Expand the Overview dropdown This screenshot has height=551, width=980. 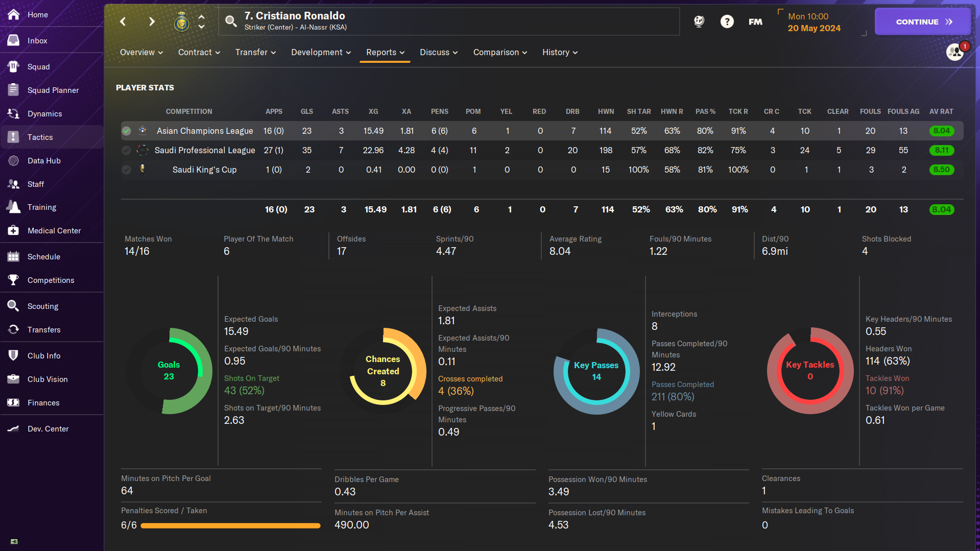141,52
